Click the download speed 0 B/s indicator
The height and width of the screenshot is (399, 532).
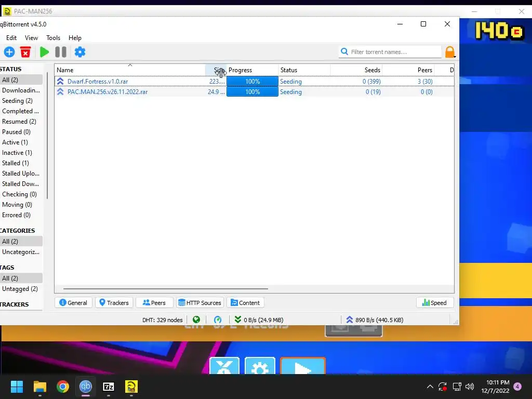tap(259, 320)
